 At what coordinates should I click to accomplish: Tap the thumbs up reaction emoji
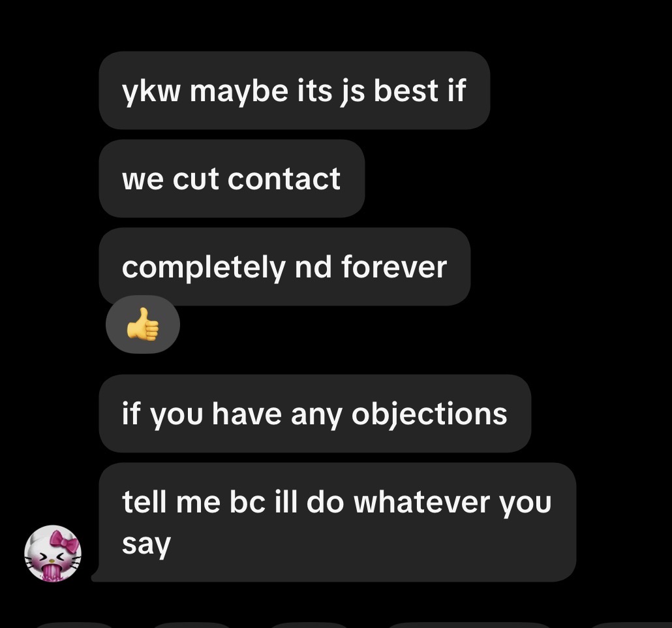coord(143,324)
